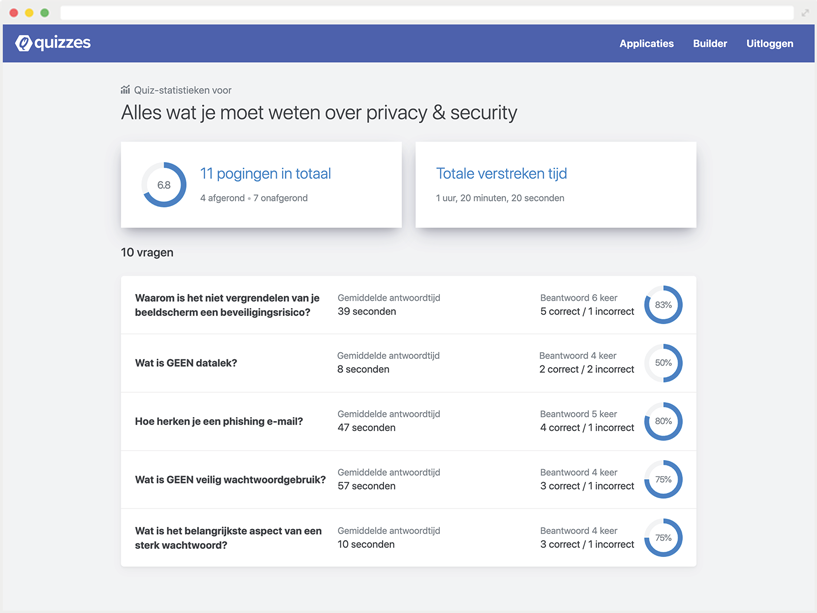The width and height of the screenshot is (817, 613).
Task: Click the 50% donut chart
Action: [663, 363]
